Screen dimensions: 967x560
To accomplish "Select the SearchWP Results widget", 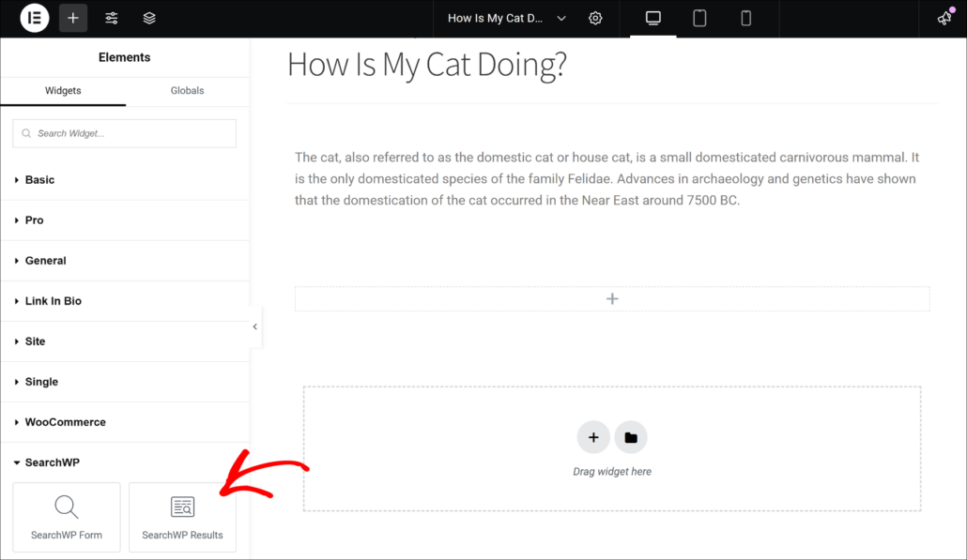I will pyautogui.click(x=182, y=518).
